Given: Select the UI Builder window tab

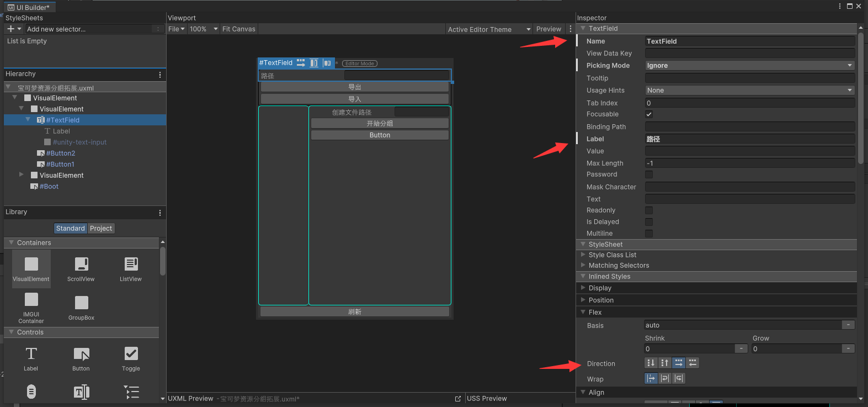Looking at the screenshot, I should (29, 7).
